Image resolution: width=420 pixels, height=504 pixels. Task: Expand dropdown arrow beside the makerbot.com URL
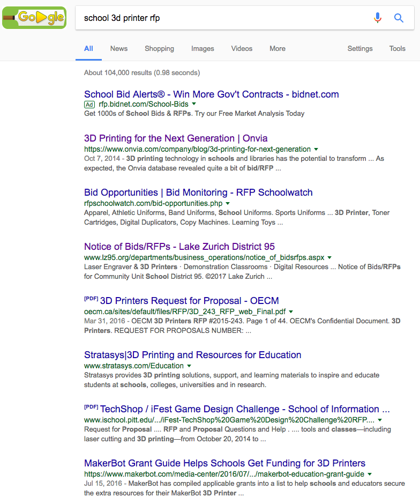[370, 474]
